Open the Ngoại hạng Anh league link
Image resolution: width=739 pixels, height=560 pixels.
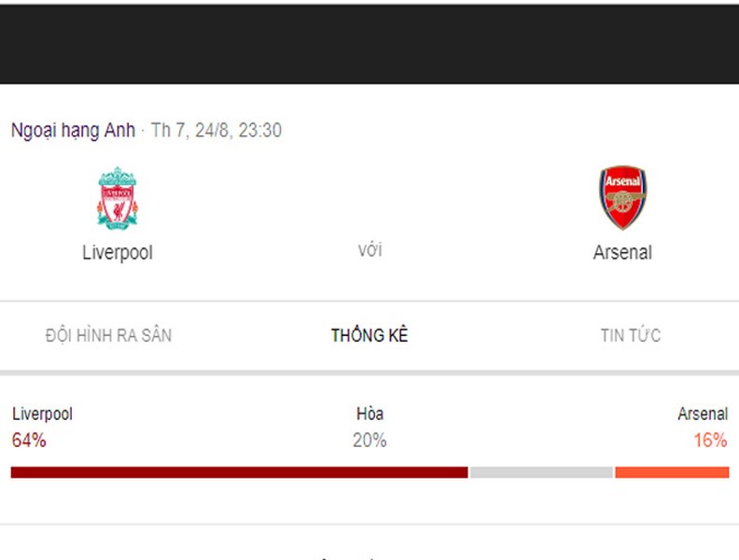(x=73, y=130)
